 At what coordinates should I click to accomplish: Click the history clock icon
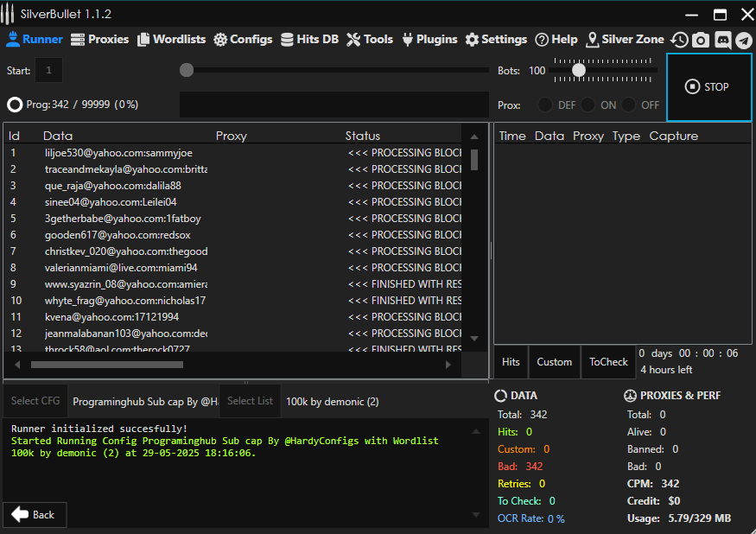(x=680, y=40)
